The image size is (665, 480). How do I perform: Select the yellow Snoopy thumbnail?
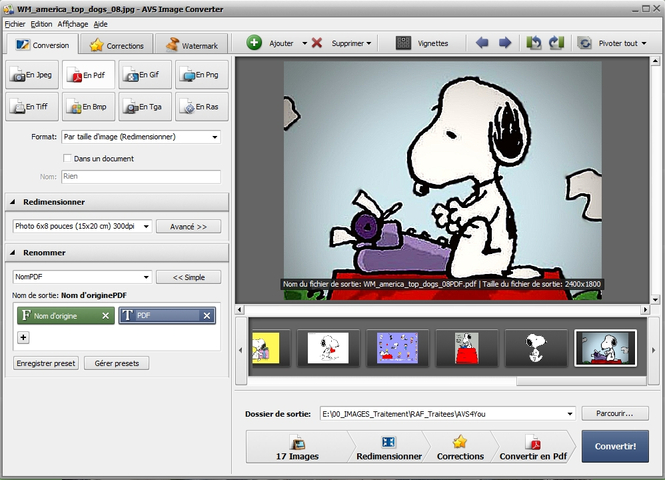click(264, 348)
